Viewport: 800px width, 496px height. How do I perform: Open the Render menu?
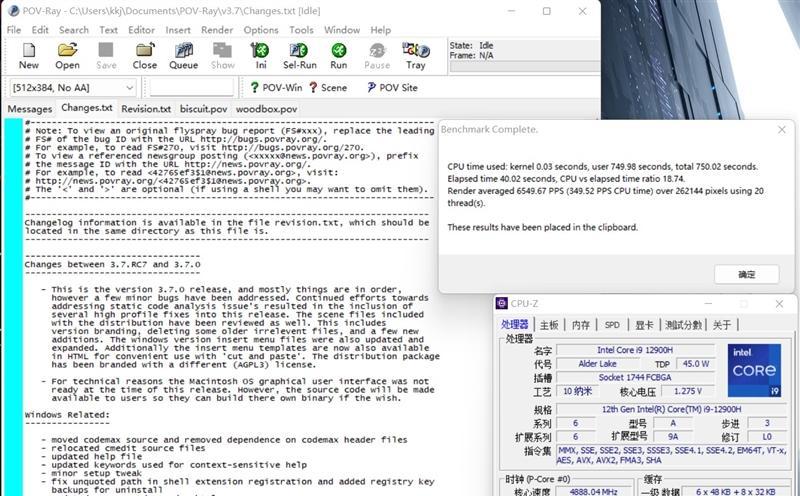point(217,30)
